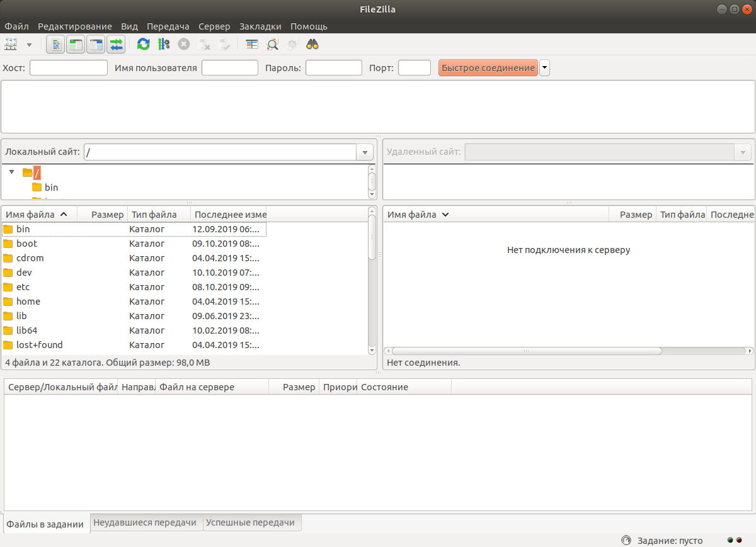Open the process queue settings icon

click(x=164, y=45)
